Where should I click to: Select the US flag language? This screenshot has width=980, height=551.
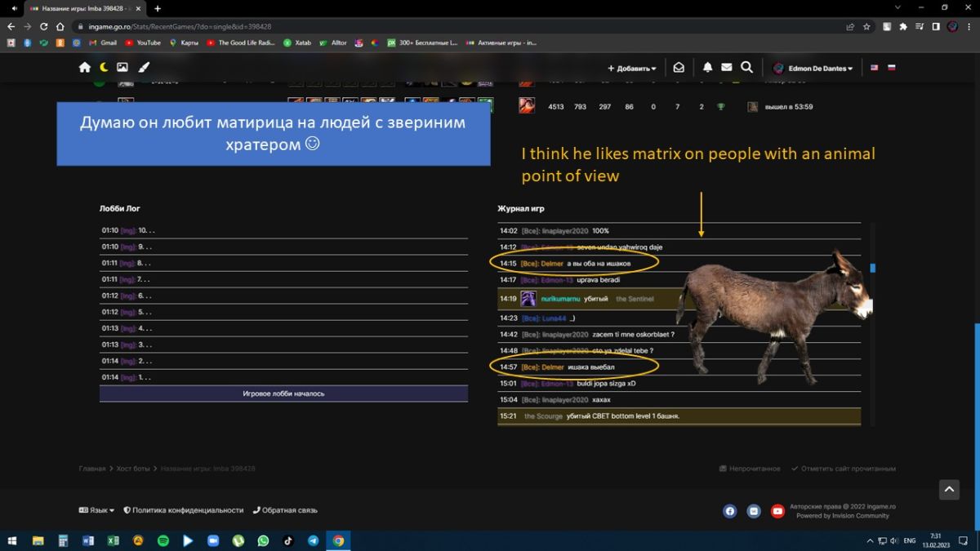(874, 68)
